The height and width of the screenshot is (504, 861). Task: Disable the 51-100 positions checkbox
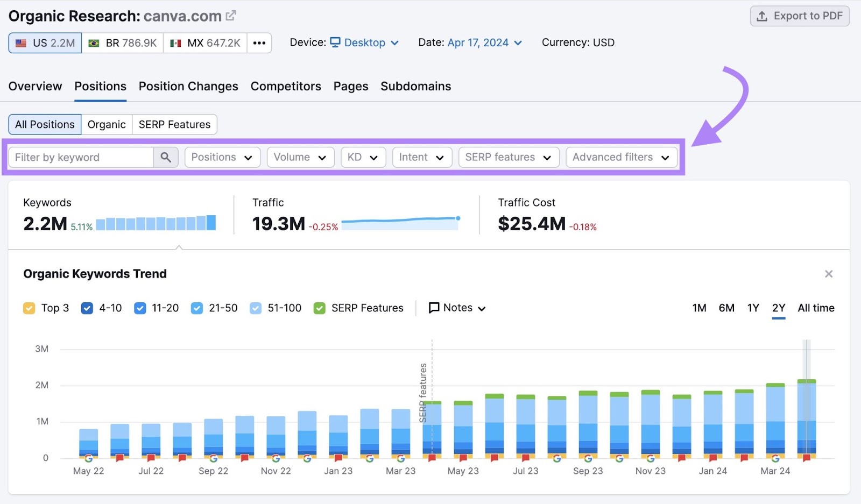pos(255,308)
